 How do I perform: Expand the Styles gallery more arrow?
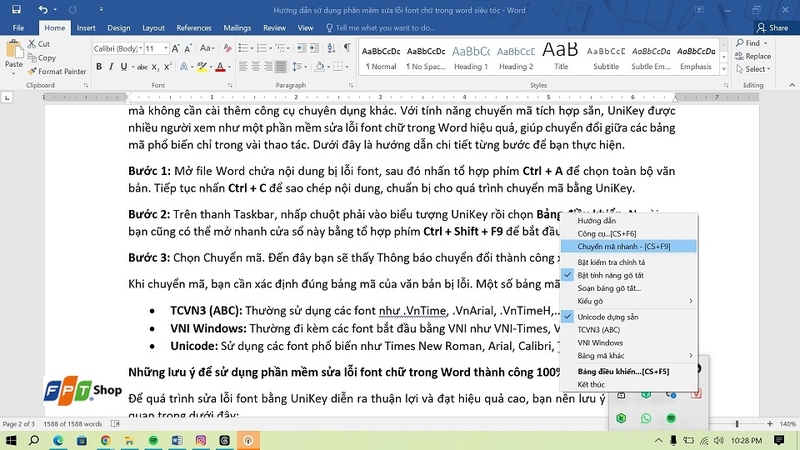pos(723,70)
